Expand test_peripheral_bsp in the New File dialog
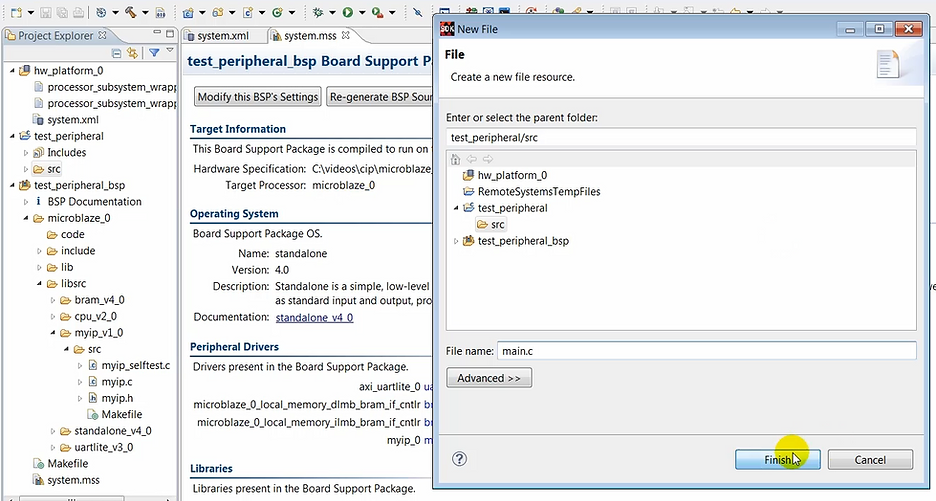 coord(457,241)
